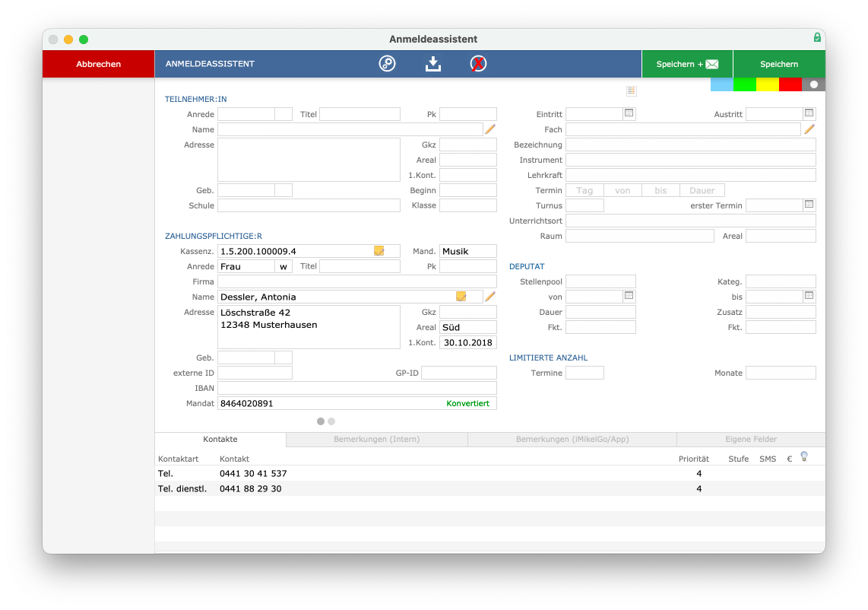Click the red X delete icon
This screenshot has height=610, width=868.
click(478, 64)
